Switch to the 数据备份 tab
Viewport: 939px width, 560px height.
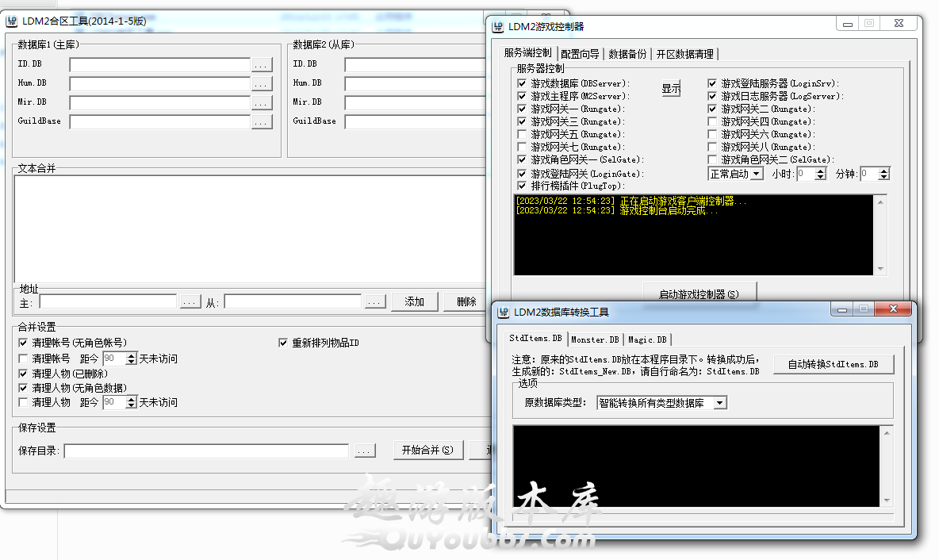627,54
